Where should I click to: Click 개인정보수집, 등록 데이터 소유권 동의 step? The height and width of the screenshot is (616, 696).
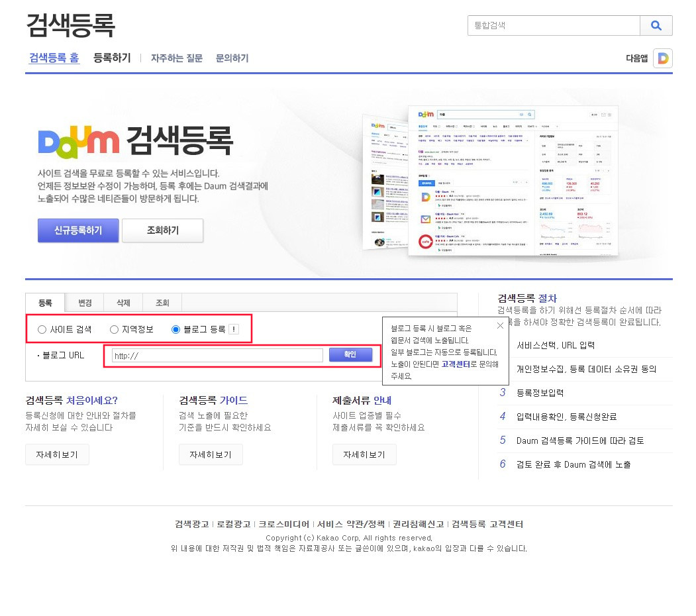point(586,369)
